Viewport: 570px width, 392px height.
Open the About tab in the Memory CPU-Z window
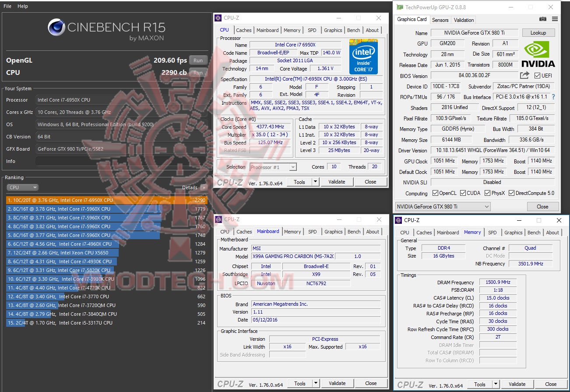click(552, 233)
